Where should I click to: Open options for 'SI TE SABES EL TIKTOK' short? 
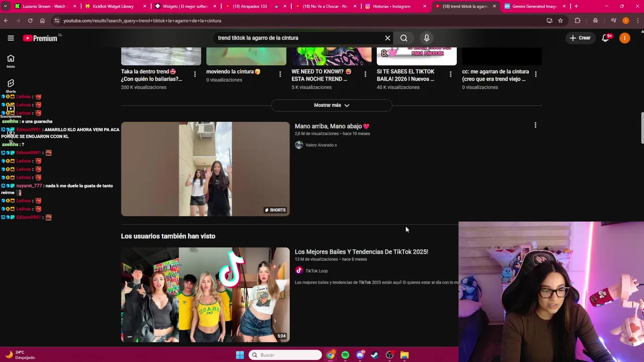click(x=450, y=74)
